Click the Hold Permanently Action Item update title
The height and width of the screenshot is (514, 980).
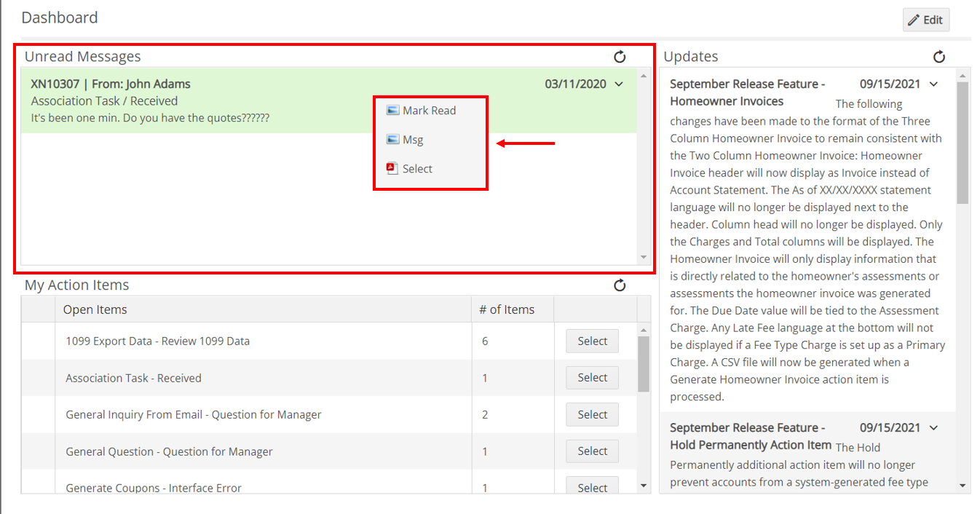[751, 436]
